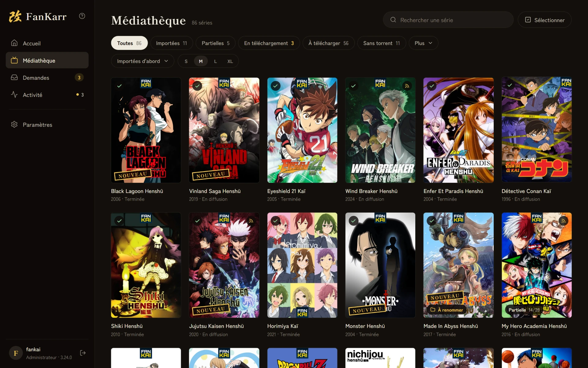The height and width of the screenshot is (368, 588).
Task: Click the Eyeshield 21 Kaï poster
Action: coord(302,130)
